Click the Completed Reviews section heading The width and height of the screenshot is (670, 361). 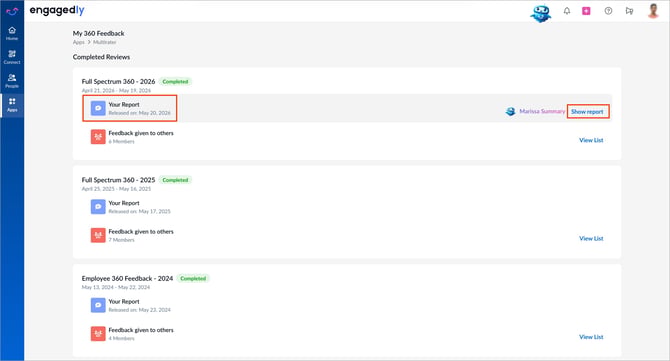coord(101,57)
